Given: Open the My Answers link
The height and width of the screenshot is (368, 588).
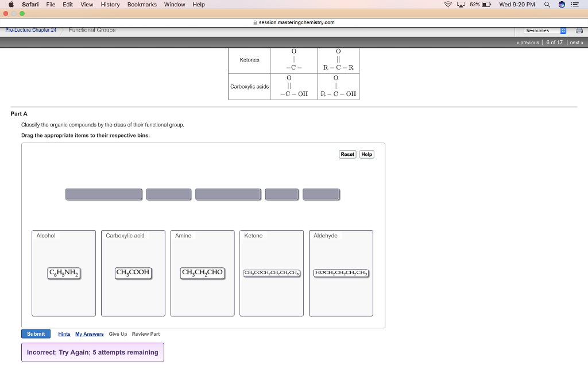Looking at the screenshot, I should point(89,334).
